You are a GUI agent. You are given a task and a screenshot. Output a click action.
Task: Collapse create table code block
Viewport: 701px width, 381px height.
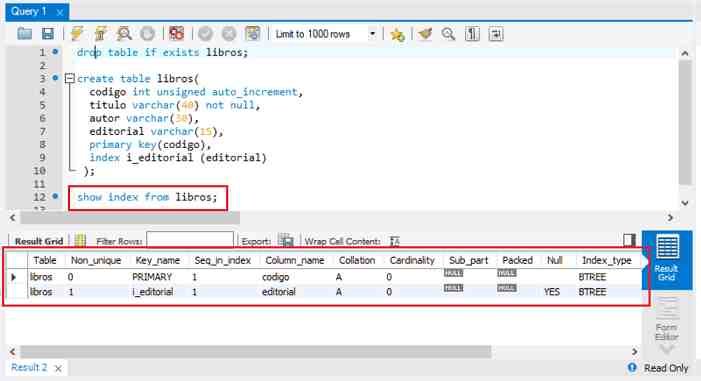coord(69,79)
